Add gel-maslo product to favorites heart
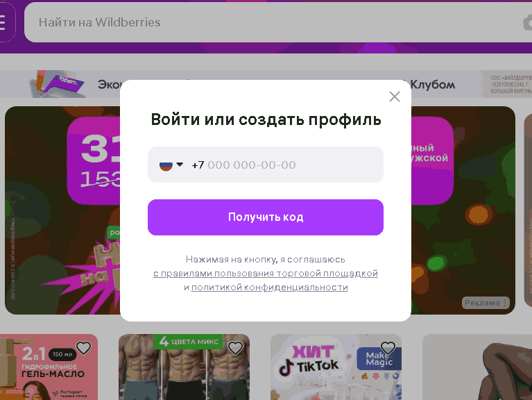 point(83,348)
